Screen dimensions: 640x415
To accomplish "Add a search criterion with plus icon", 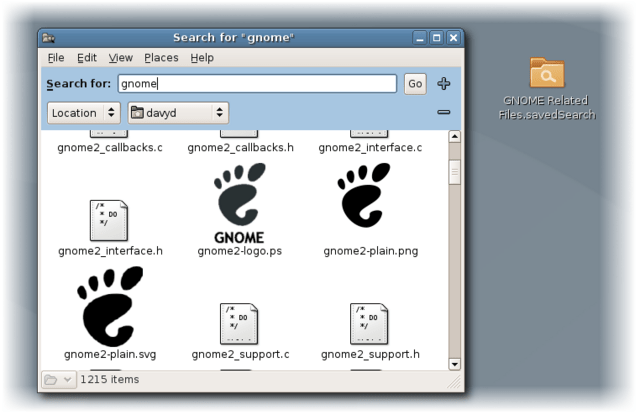I will (x=444, y=84).
